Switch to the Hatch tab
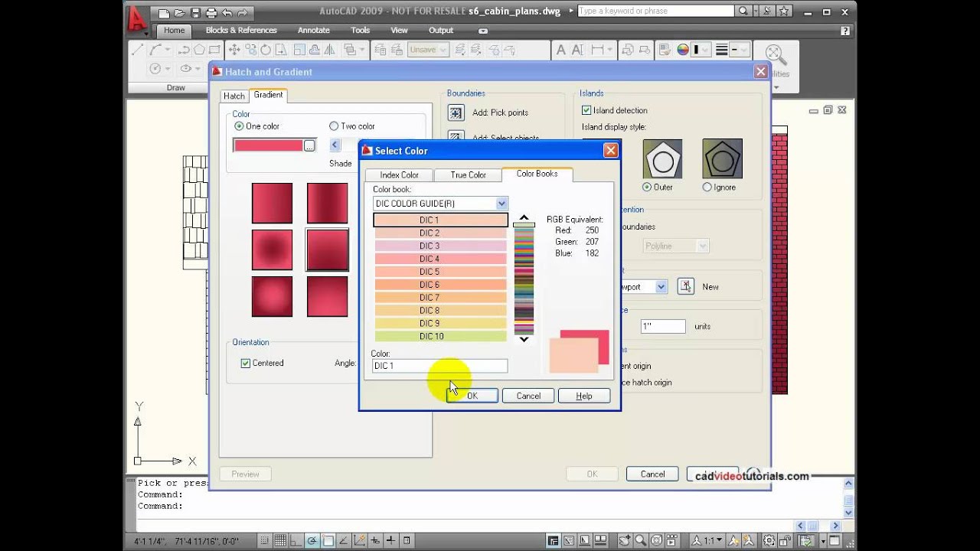 [234, 96]
